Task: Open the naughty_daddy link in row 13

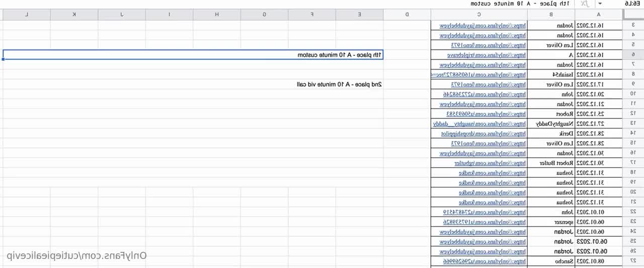Action: pyautogui.click(x=479, y=123)
